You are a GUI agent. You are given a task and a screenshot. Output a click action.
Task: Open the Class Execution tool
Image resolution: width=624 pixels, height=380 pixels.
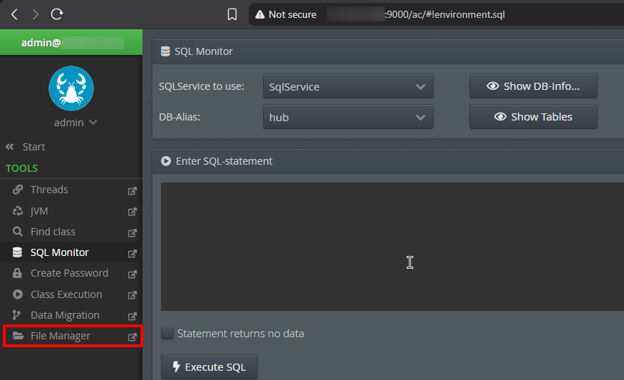coord(66,294)
